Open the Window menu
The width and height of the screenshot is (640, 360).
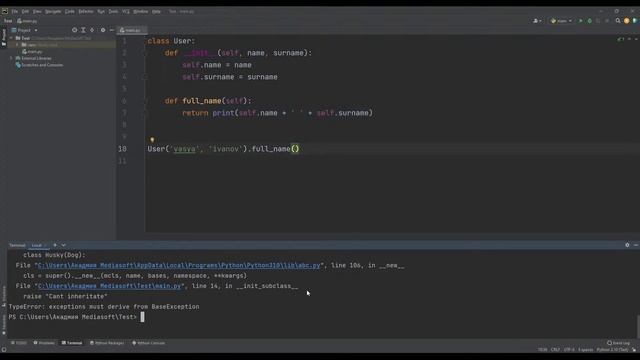(140, 11)
